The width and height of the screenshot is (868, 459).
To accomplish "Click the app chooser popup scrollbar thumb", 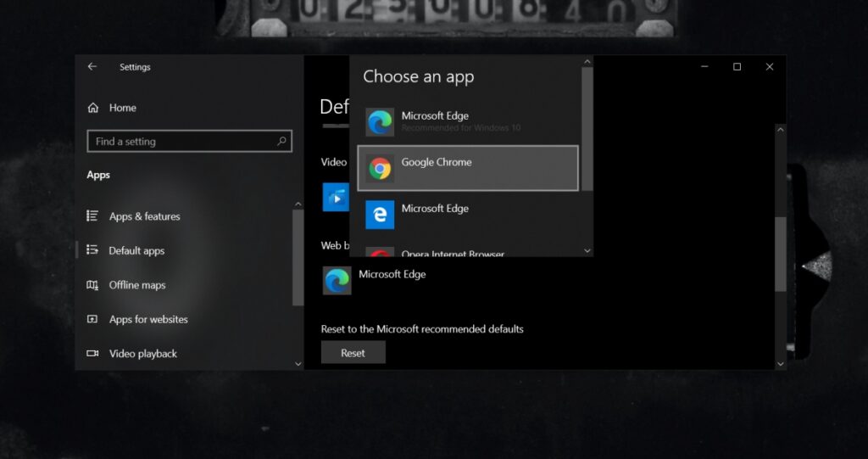I will pyautogui.click(x=587, y=129).
